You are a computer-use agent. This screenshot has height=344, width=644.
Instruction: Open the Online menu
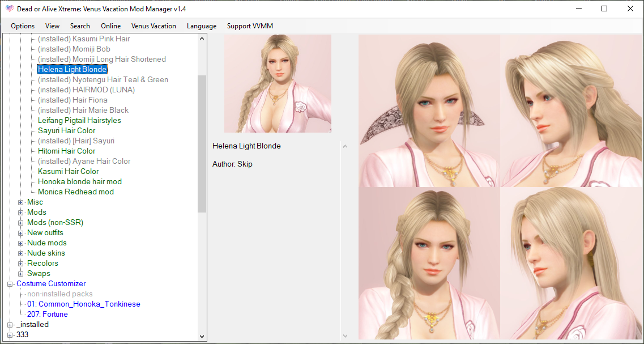(x=111, y=26)
